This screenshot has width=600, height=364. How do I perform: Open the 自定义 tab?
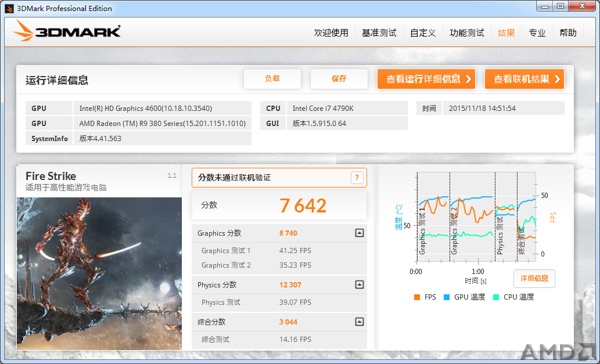(x=423, y=33)
